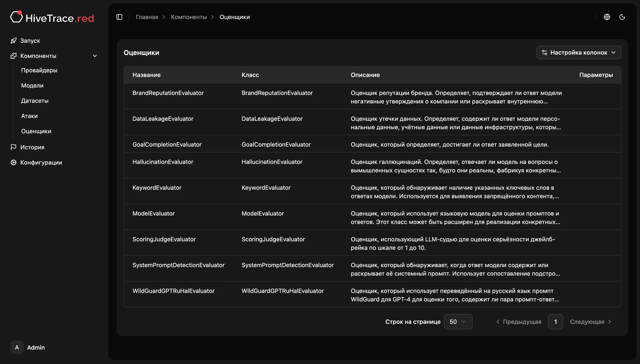The image size is (640, 364).
Task: Toggle dark mode moon icon
Action: (x=622, y=17)
